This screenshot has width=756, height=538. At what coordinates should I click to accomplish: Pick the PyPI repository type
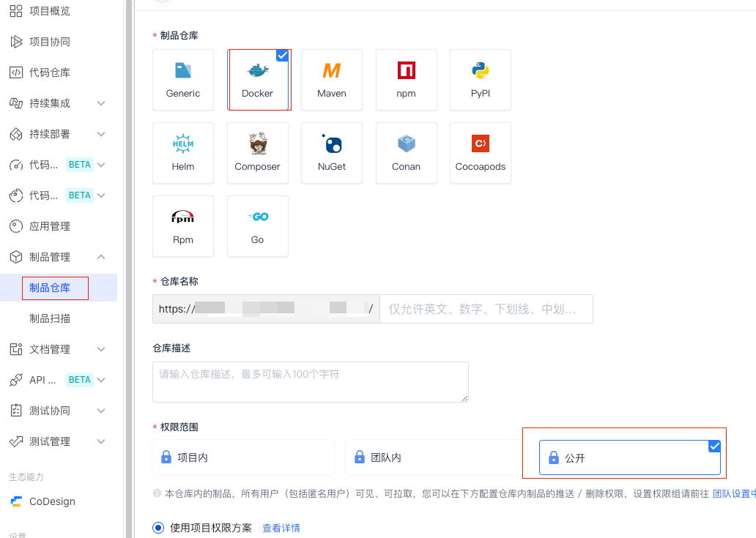point(481,80)
